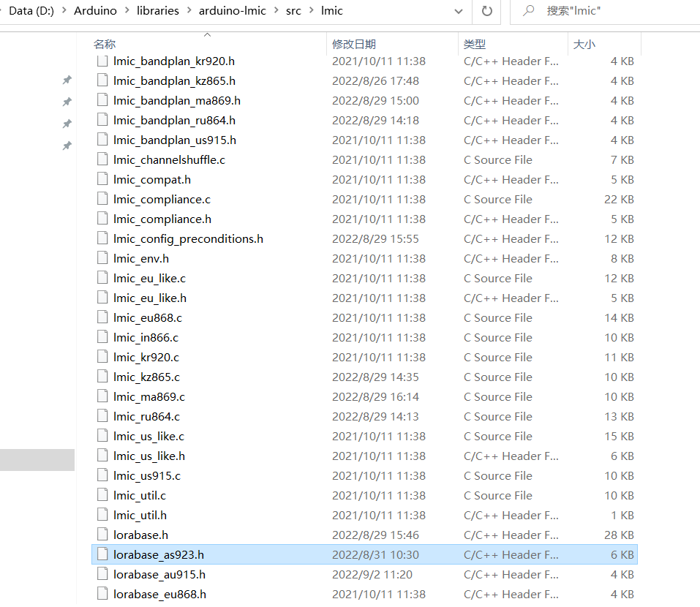Click the refresh button in address bar

click(x=487, y=11)
